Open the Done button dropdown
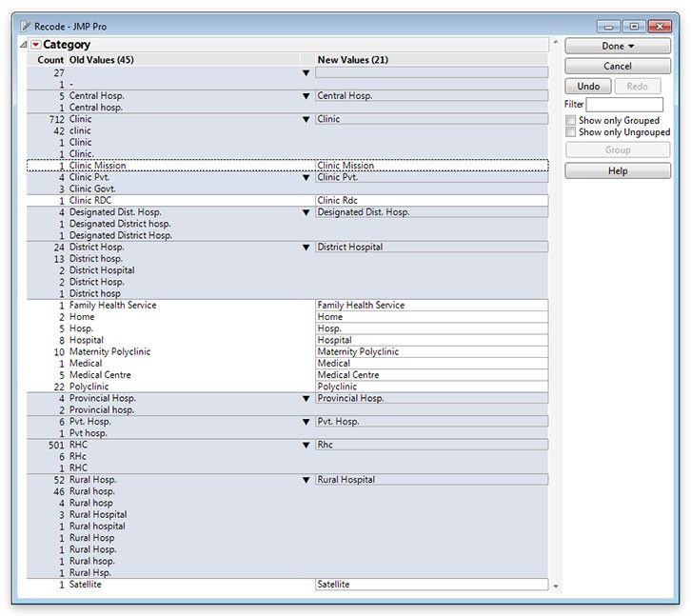Image resolution: width=691 pixels, height=616 pixels. [x=618, y=46]
